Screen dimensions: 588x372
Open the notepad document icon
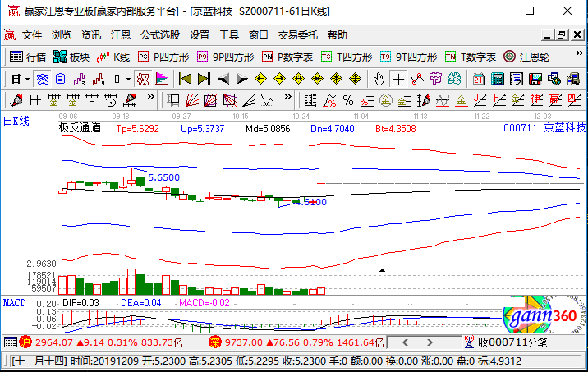[517, 79]
